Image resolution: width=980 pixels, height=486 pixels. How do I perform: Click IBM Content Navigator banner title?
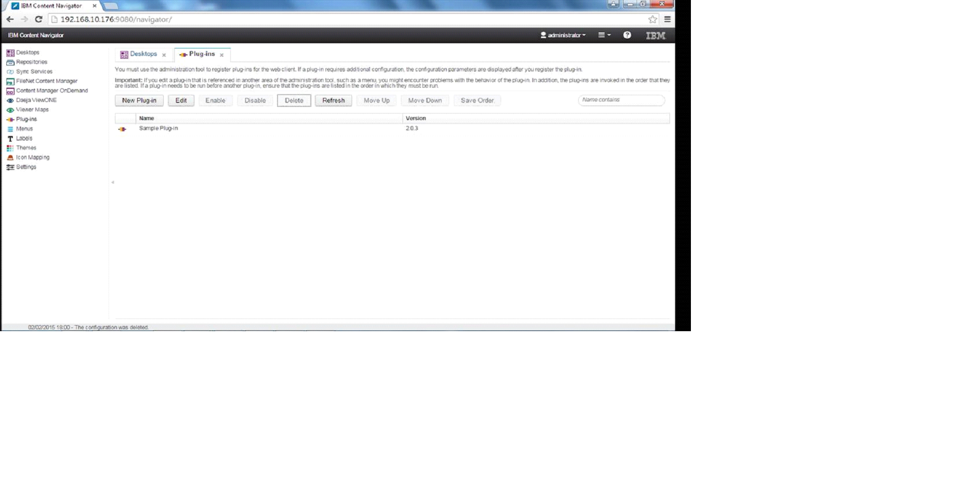[x=36, y=35]
